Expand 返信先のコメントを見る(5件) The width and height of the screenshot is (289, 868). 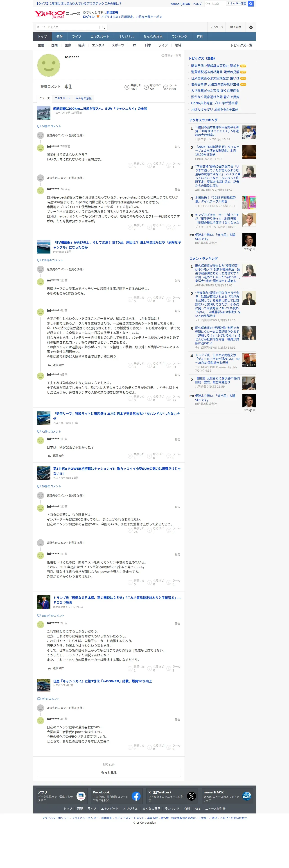pyautogui.click(x=65, y=496)
